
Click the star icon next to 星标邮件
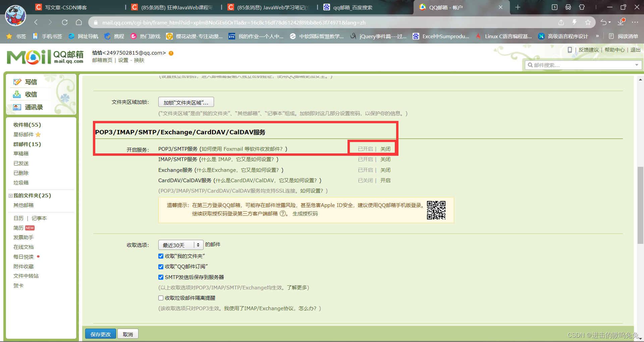coord(38,134)
